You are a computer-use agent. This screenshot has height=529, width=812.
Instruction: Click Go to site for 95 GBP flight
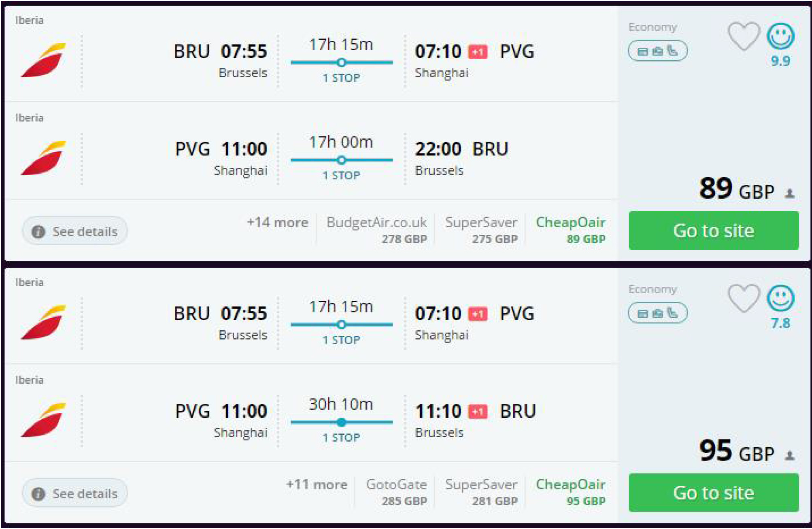click(713, 493)
